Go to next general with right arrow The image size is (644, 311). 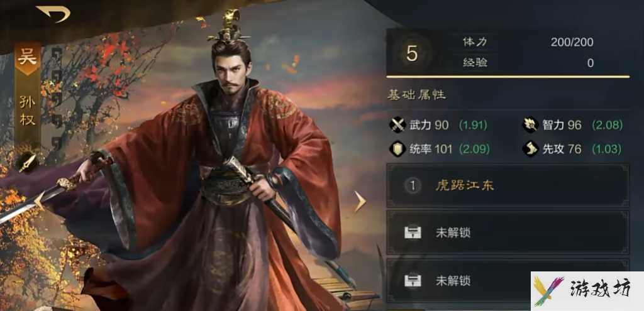[360, 202]
